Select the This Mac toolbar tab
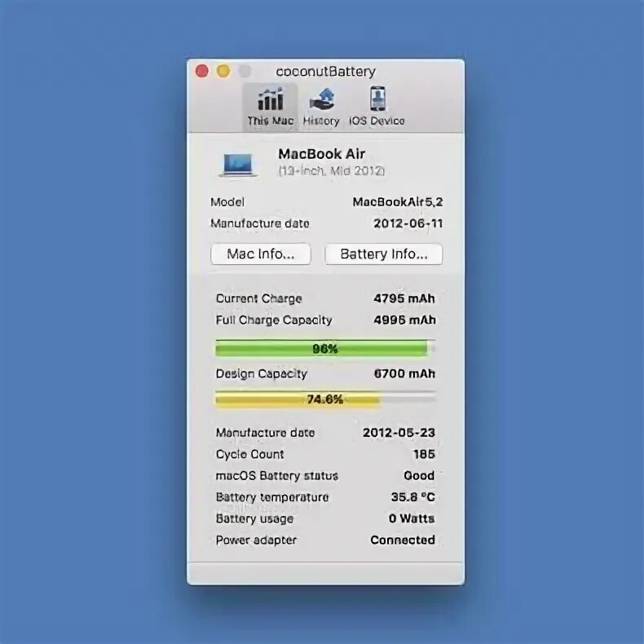Screen dimensions: 644x644 (x=271, y=106)
